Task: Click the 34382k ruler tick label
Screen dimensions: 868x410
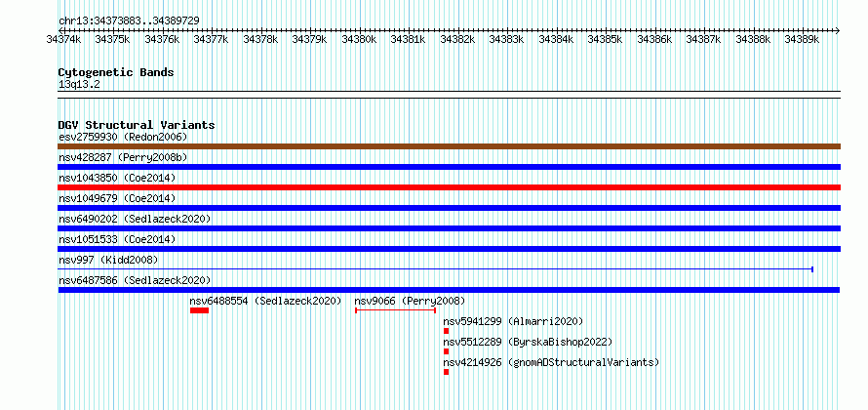Action: (x=457, y=39)
